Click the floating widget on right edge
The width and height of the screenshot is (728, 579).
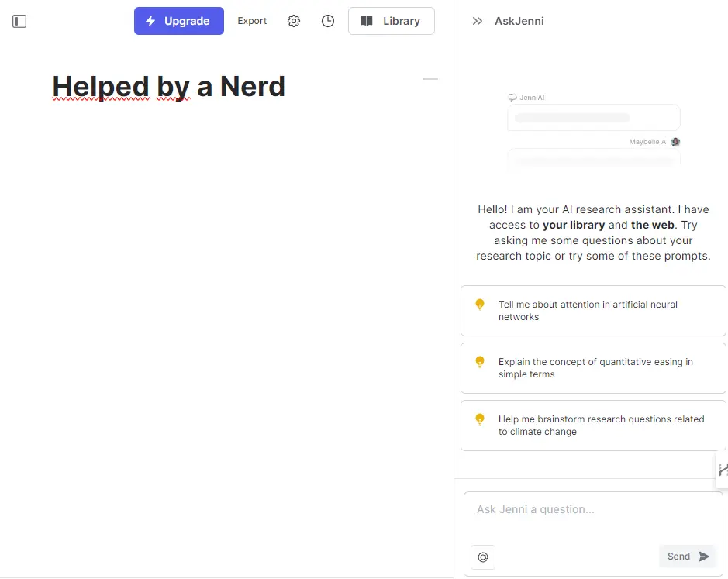click(x=722, y=470)
